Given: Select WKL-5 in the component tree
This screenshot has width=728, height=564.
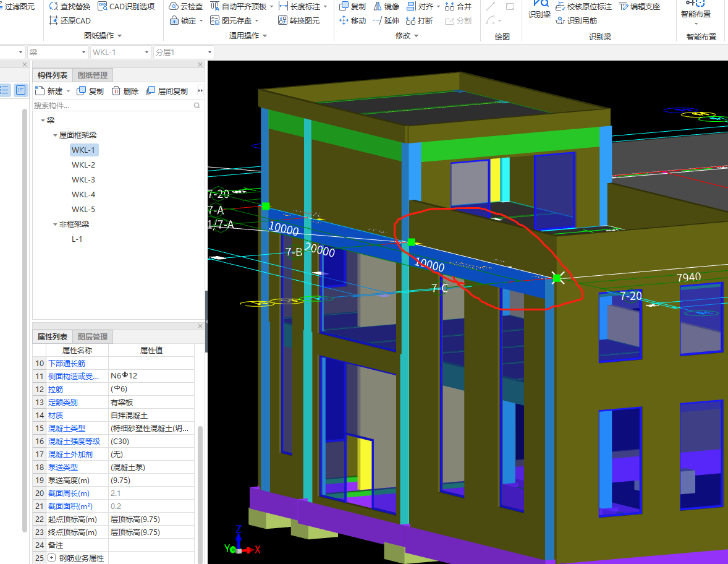Looking at the screenshot, I should 83,210.
